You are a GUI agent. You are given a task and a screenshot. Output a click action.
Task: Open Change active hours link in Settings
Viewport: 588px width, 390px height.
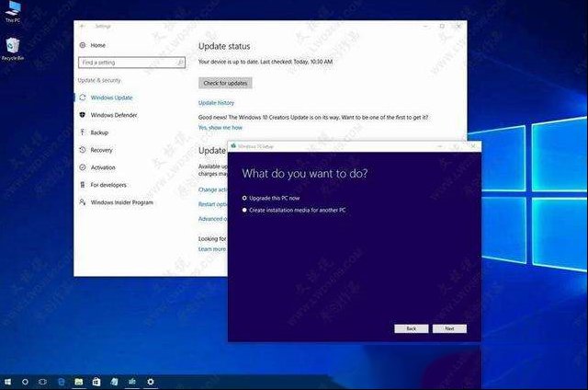213,189
